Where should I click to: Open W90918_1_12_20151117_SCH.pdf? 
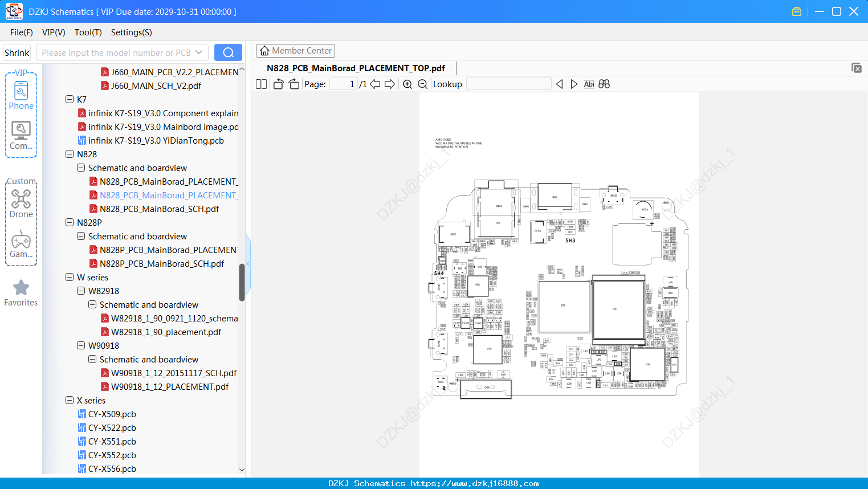[169, 373]
